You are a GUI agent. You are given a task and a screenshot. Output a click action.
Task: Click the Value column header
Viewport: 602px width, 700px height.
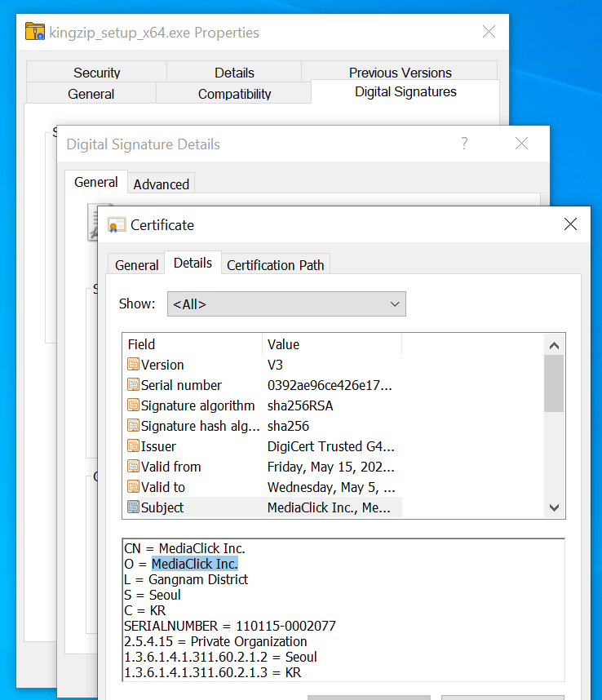pos(332,344)
